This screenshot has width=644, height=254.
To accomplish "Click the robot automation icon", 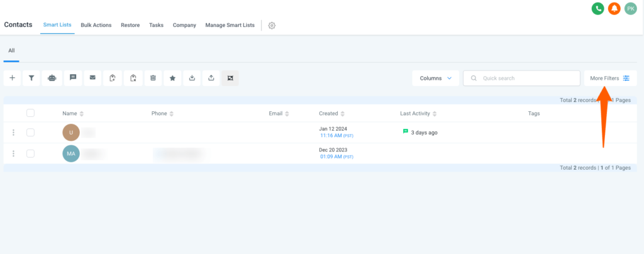I will pyautogui.click(x=52, y=78).
